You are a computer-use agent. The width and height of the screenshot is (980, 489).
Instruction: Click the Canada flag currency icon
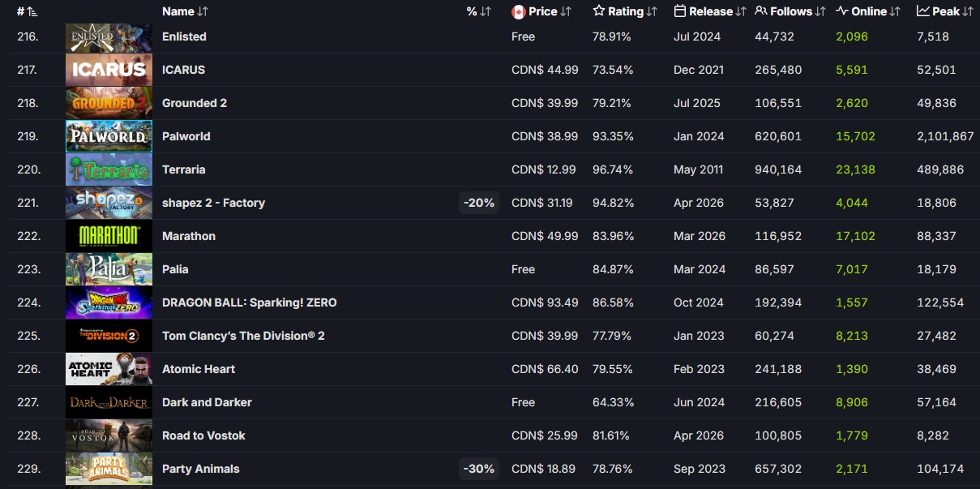[x=519, y=11]
